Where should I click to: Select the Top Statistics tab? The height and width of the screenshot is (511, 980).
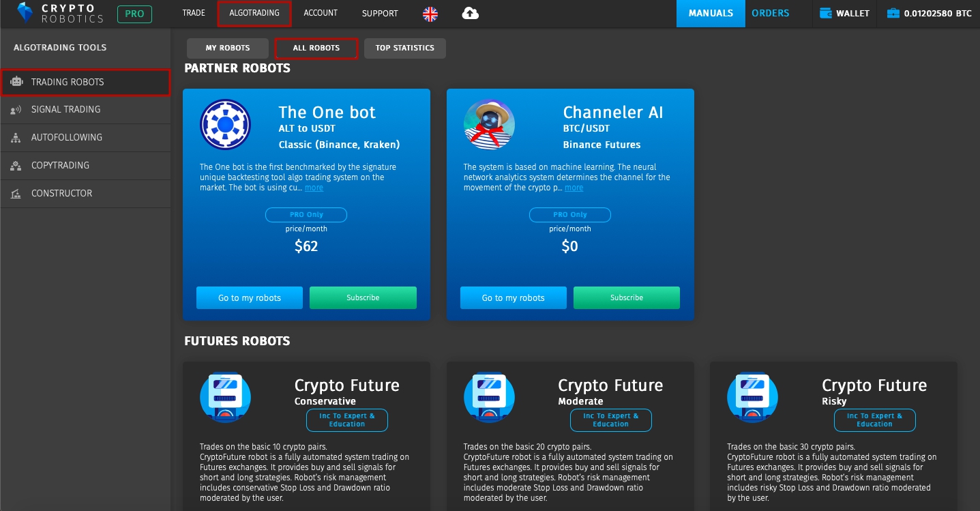point(405,48)
